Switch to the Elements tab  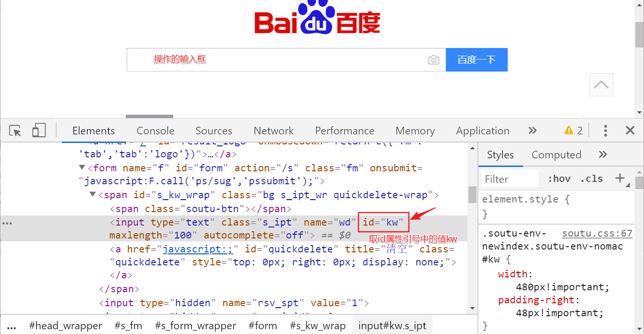94,131
